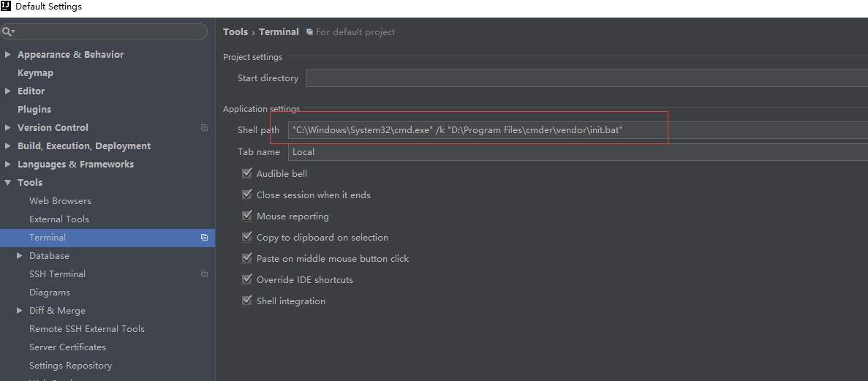868x381 pixels.
Task: Click the project-level icon beside SSH Terminal
Action: (204, 274)
